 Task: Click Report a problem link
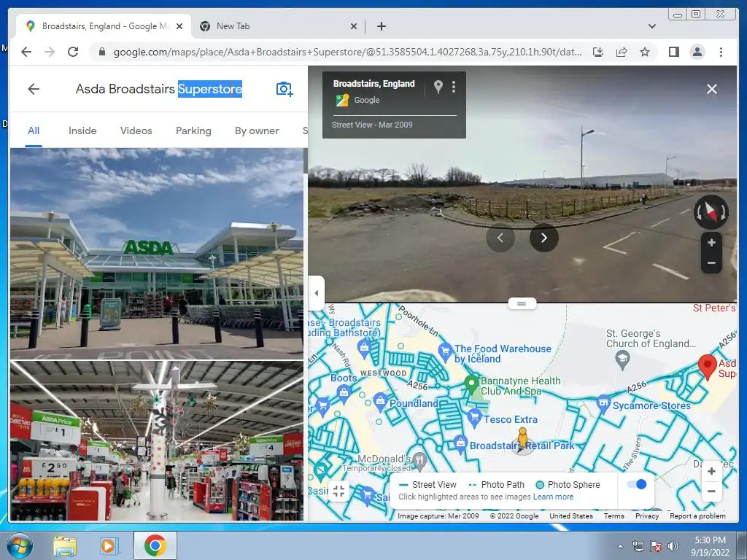(x=697, y=516)
